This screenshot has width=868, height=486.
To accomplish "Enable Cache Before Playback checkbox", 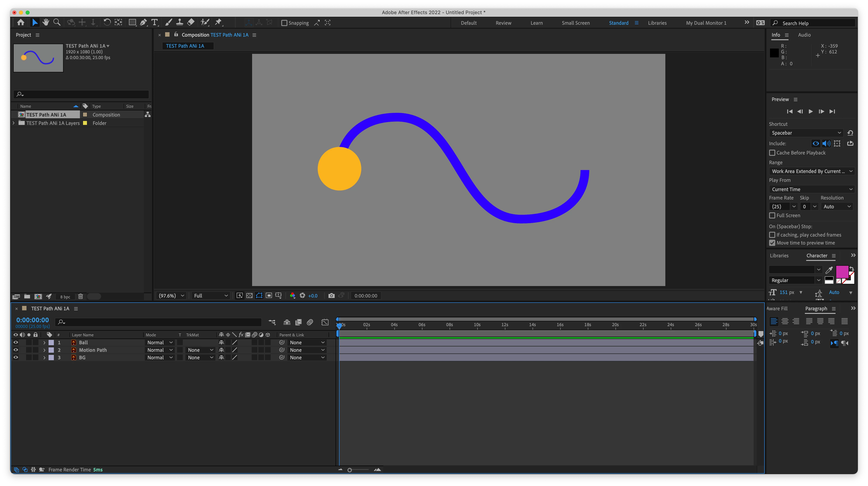I will tap(772, 153).
